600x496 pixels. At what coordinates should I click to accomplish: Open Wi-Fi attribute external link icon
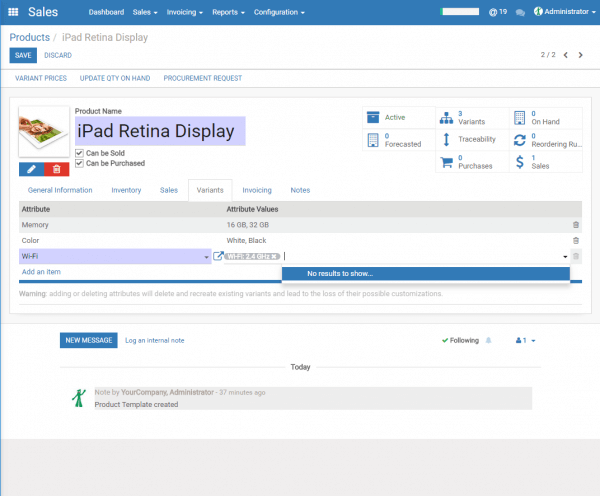(218, 256)
